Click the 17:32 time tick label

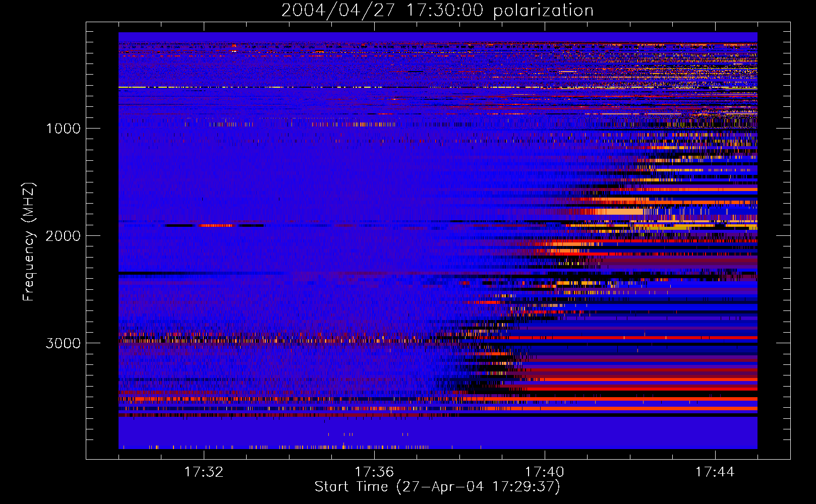(204, 472)
